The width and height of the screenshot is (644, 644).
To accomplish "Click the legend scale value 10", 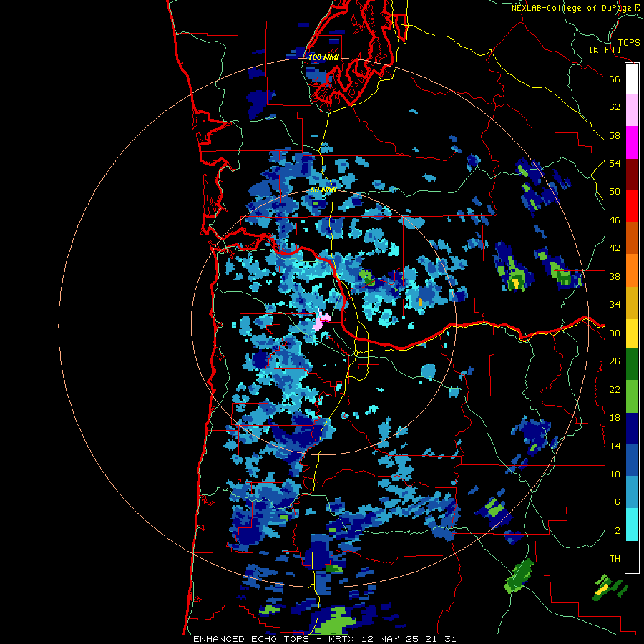I will pyautogui.click(x=615, y=474).
